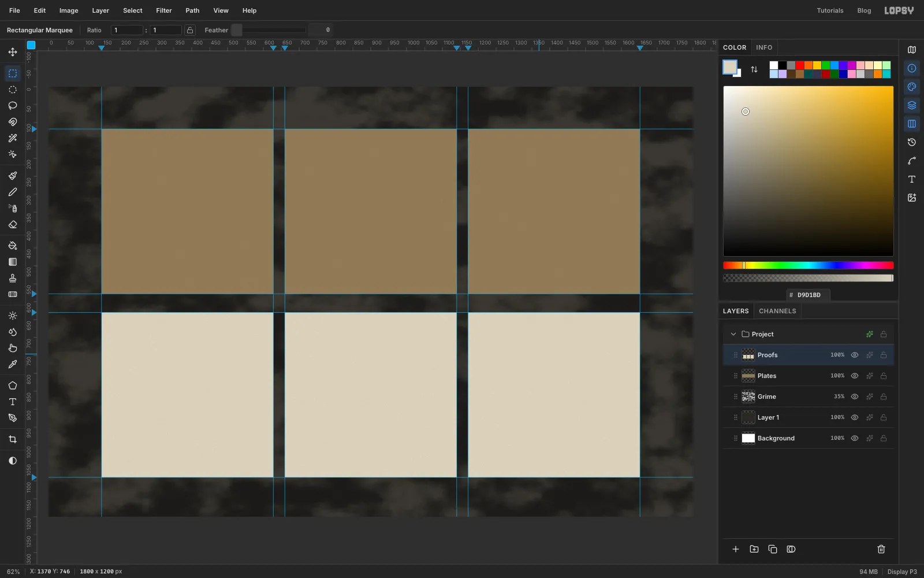Select the Eyedropper tool
924x578 pixels.
[x=13, y=364]
